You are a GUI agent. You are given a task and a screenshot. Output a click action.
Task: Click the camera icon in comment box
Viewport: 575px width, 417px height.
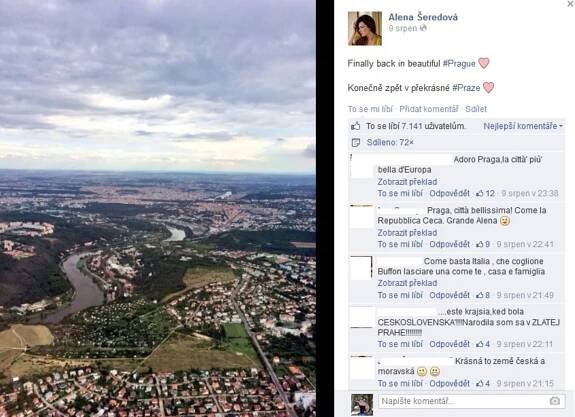[x=554, y=401]
